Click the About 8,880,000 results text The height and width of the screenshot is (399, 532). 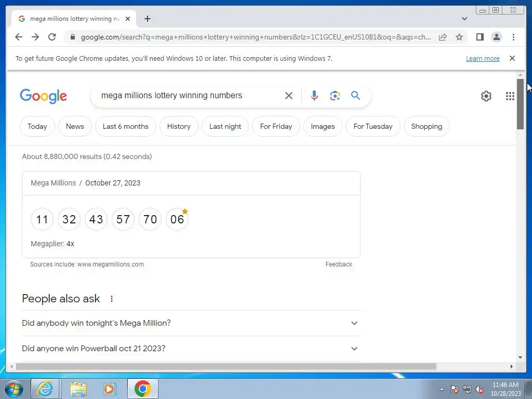[x=87, y=156]
